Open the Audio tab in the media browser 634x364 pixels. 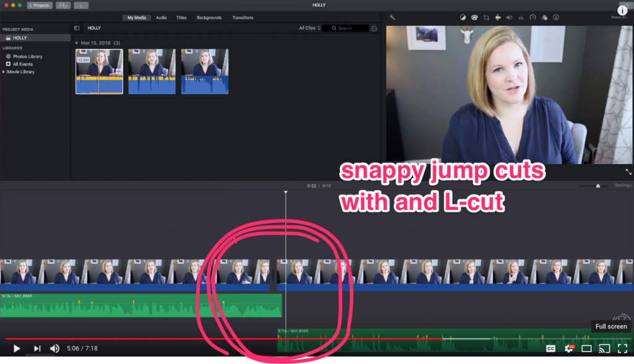pyautogui.click(x=161, y=17)
